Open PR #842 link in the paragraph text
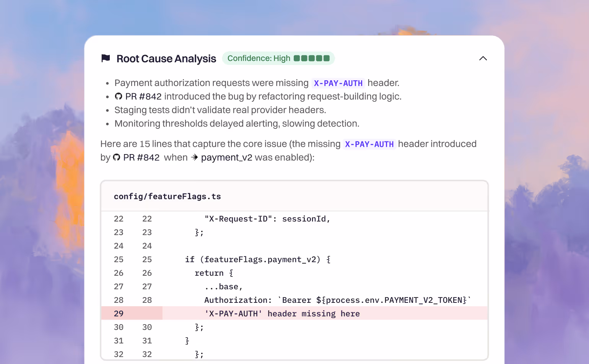This screenshot has width=589, height=364. coord(136,158)
